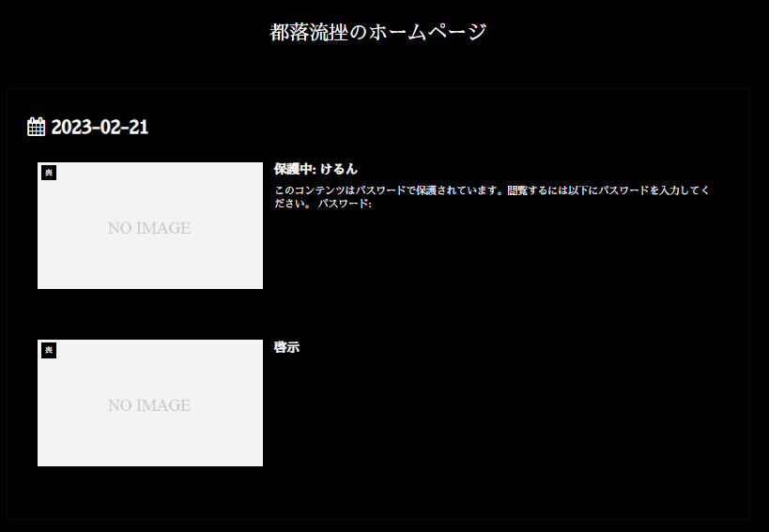This screenshot has height=532, width=769.
Task: Open the NO IMAGE thumbnail for 啓示 post
Action: pyautogui.click(x=150, y=403)
